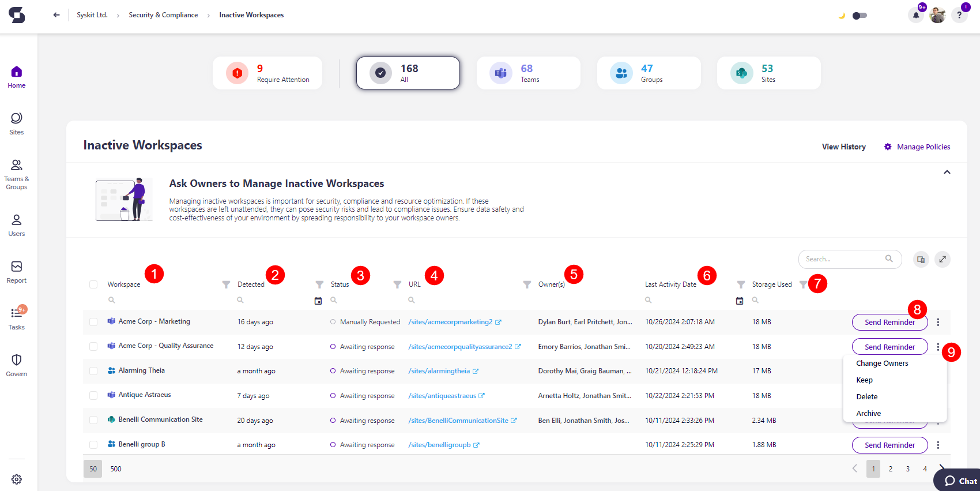
Task: Check the Acme Corp - Marketing row checkbox
Action: [x=93, y=322]
